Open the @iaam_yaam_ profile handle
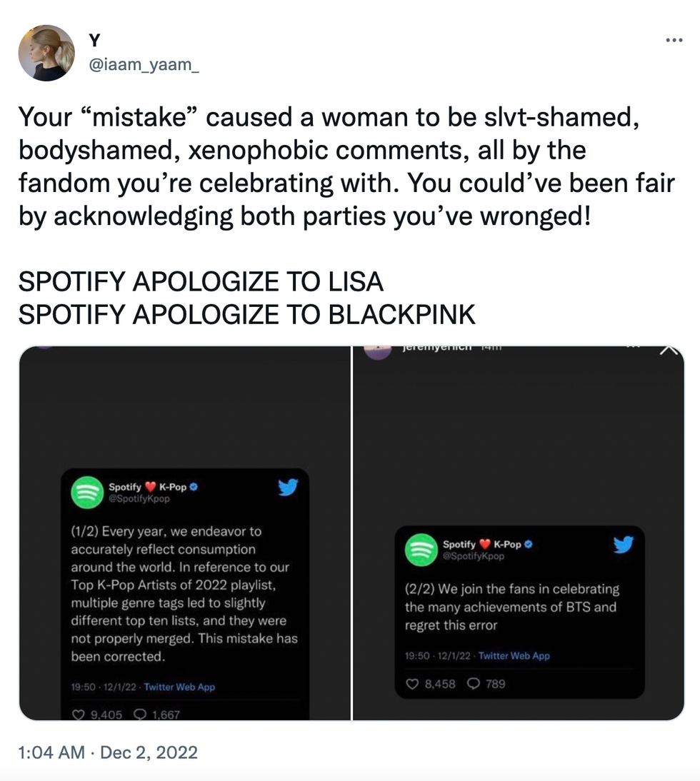Viewport: 700px width, 781px height. point(143,65)
